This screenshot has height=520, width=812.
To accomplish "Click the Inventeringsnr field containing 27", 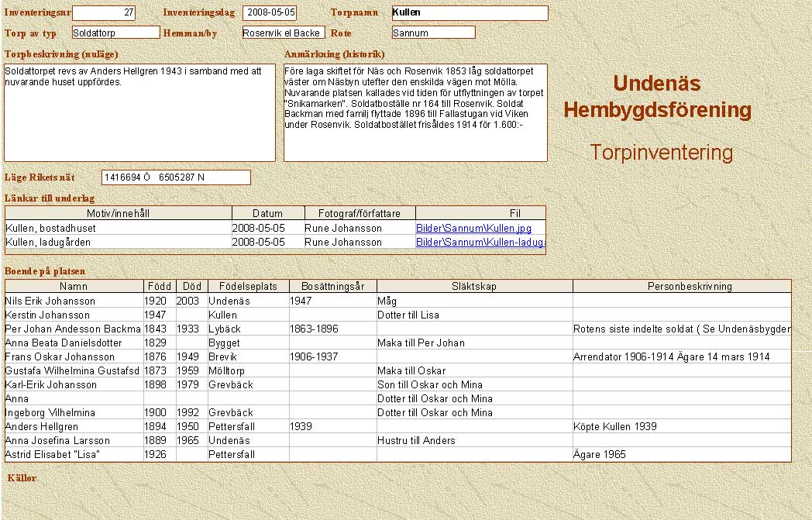I will point(104,13).
